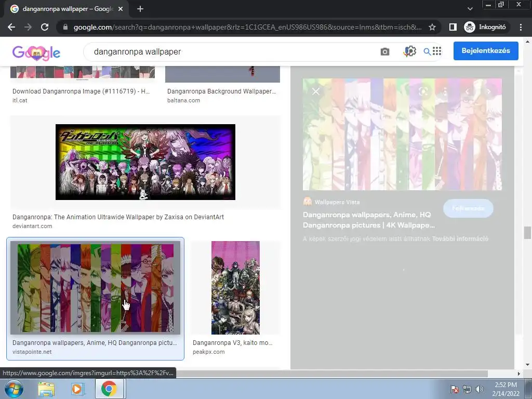Open the preview's three-dot options menu
The height and width of the screenshot is (399, 532).
pyautogui.click(x=445, y=91)
